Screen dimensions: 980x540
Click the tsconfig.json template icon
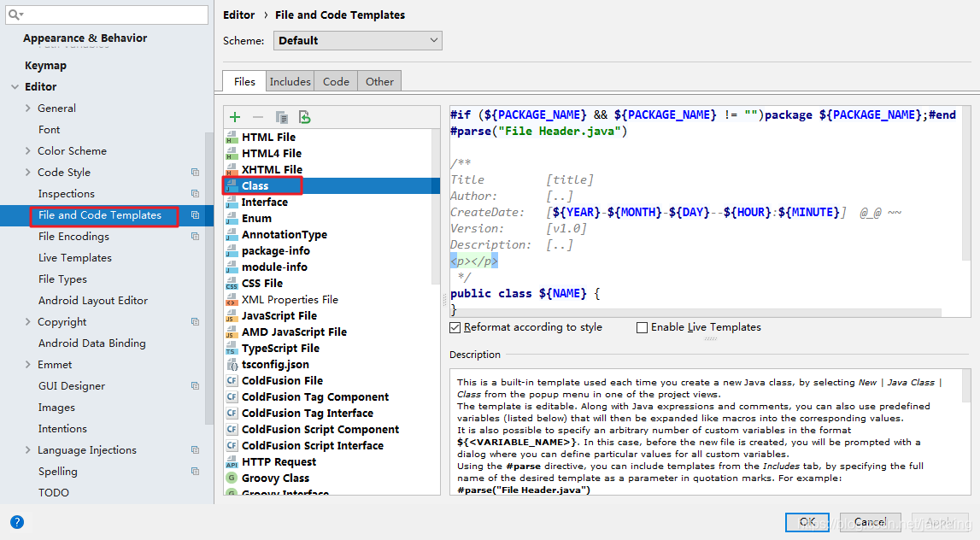click(x=232, y=364)
